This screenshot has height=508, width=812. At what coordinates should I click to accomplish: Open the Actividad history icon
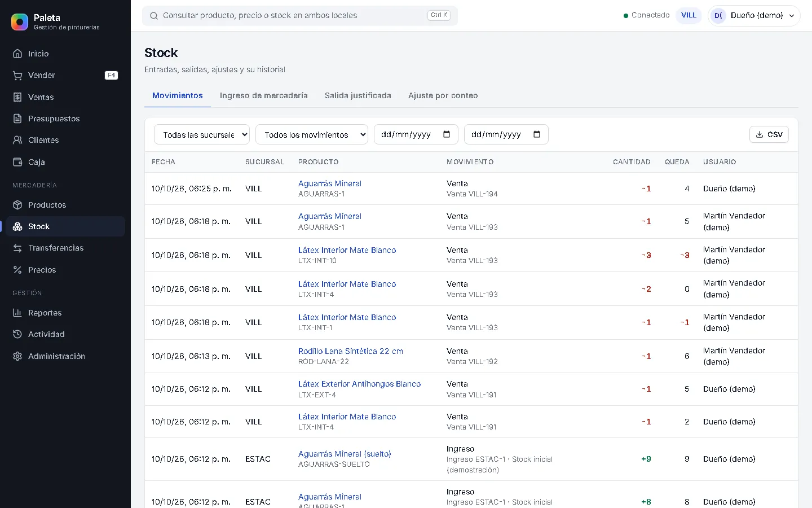[x=17, y=334]
